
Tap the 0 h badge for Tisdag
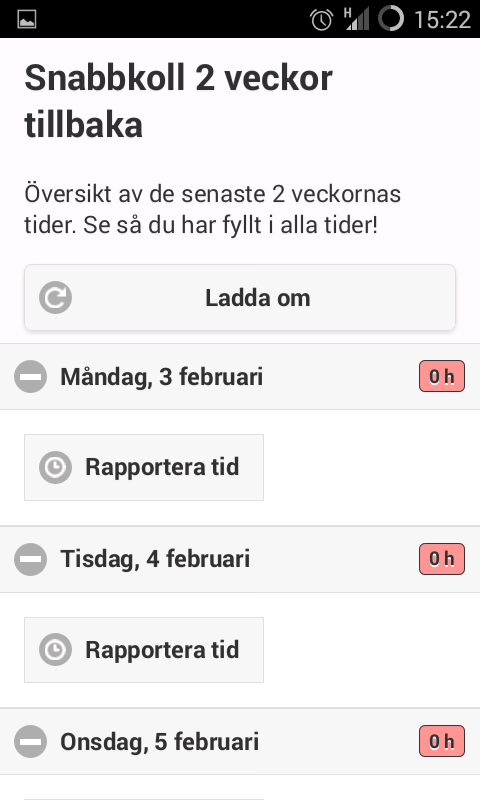pyautogui.click(x=442, y=559)
